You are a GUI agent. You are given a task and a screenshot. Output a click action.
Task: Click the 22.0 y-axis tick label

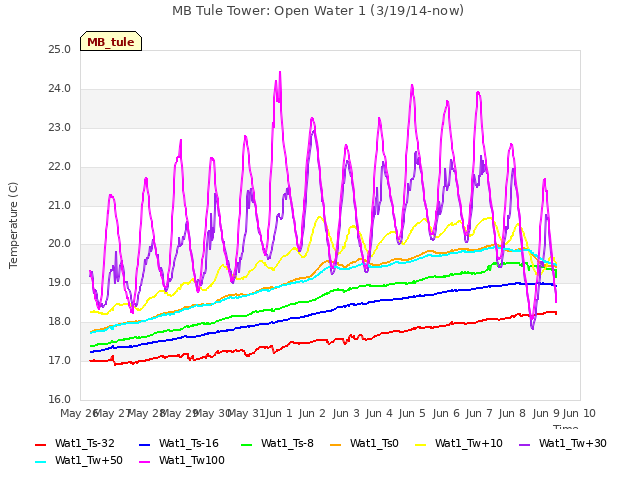[x=60, y=167]
